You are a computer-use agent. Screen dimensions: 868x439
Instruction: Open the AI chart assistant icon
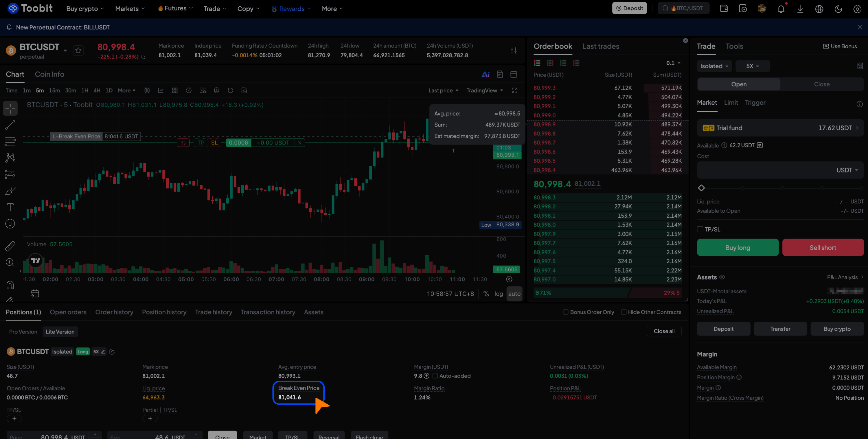coord(486,74)
